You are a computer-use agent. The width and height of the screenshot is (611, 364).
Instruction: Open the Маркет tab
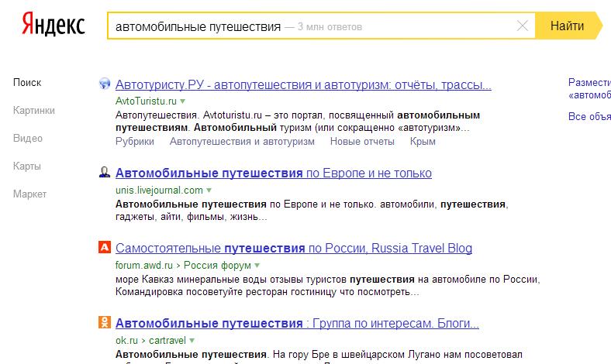[29, 194]
